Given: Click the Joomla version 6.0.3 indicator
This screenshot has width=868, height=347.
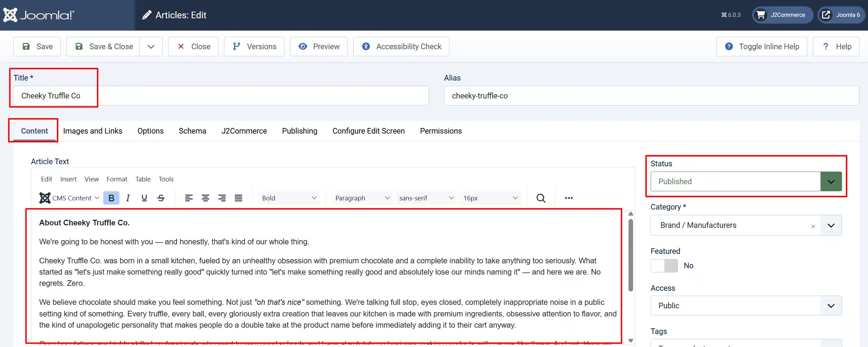Looking at the screenshot, I should pyautogui.click(x=731, y=15).
